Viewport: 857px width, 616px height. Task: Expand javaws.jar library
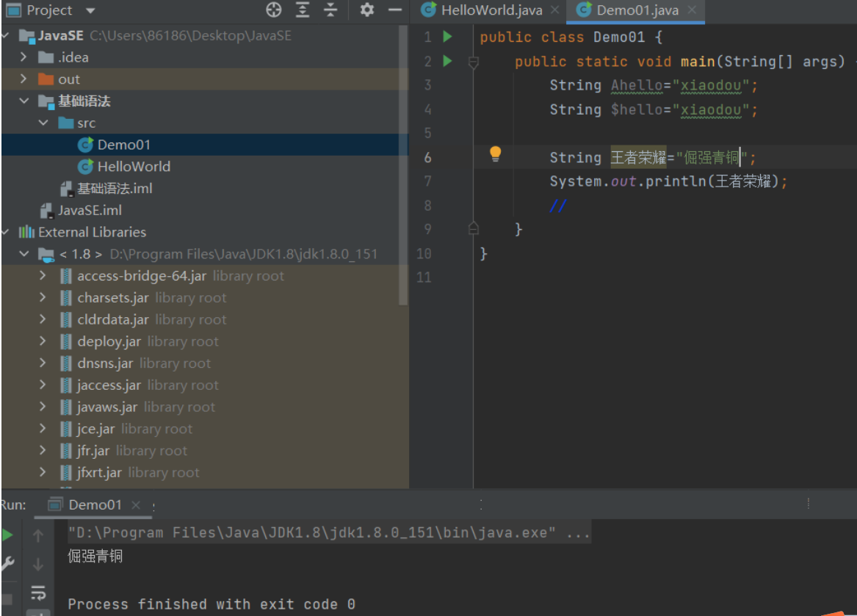pyautogui.click(x=43, y=407)
